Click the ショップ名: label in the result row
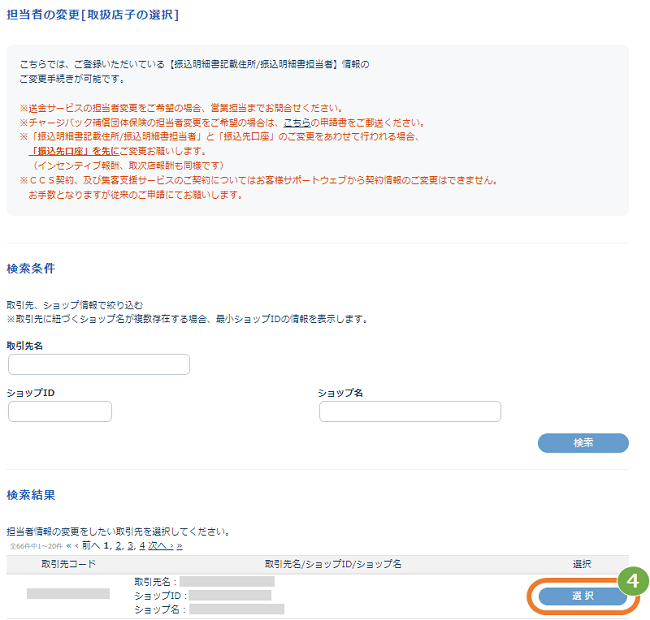The height and width of the screenshot is (620, 650). pyautogui.click(x=161, y=609)
